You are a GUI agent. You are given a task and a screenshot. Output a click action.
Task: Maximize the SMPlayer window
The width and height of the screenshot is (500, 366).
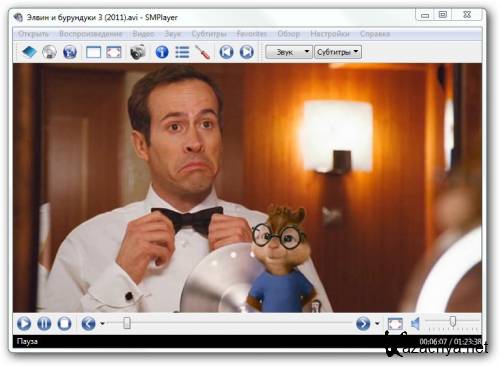[x=442, y=15]
